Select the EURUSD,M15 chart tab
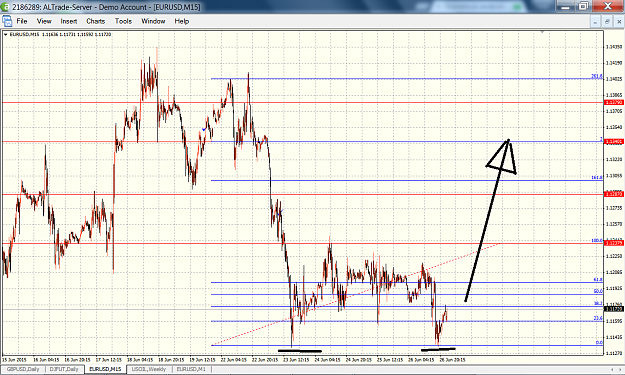 pos(105,369)
